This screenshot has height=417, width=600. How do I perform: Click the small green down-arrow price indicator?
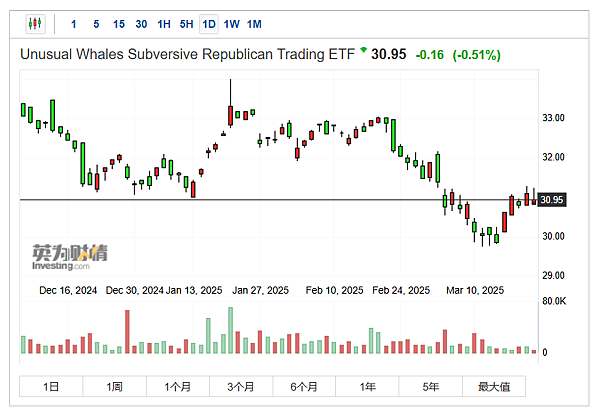coord(364,49)
